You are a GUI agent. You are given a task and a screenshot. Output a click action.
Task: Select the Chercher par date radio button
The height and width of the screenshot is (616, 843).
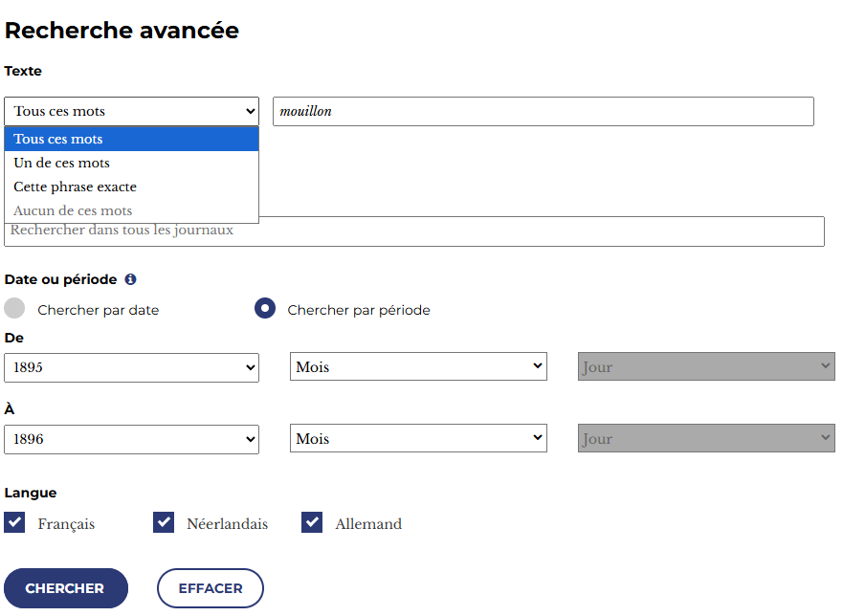pos(14,309)
